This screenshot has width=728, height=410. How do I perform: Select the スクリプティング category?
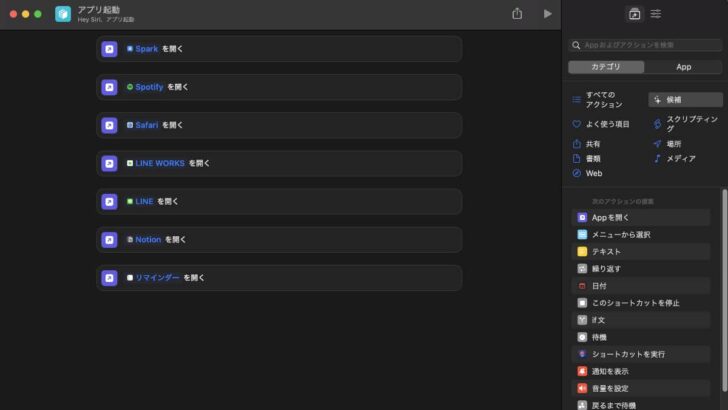(x=686, y=124)
